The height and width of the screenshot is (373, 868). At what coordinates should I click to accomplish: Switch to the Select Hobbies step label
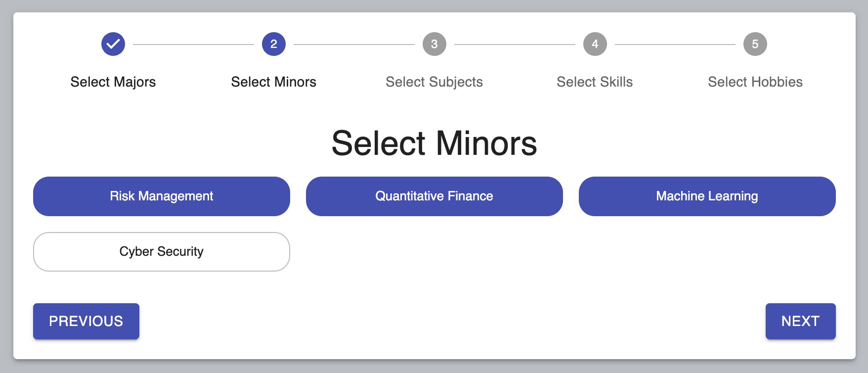point(755,82)
